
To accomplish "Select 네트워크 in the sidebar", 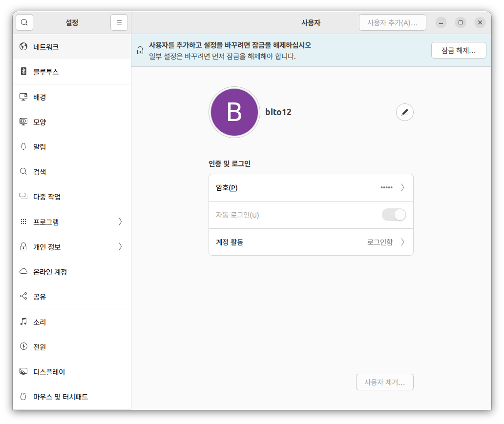I will tap(72, 46).
